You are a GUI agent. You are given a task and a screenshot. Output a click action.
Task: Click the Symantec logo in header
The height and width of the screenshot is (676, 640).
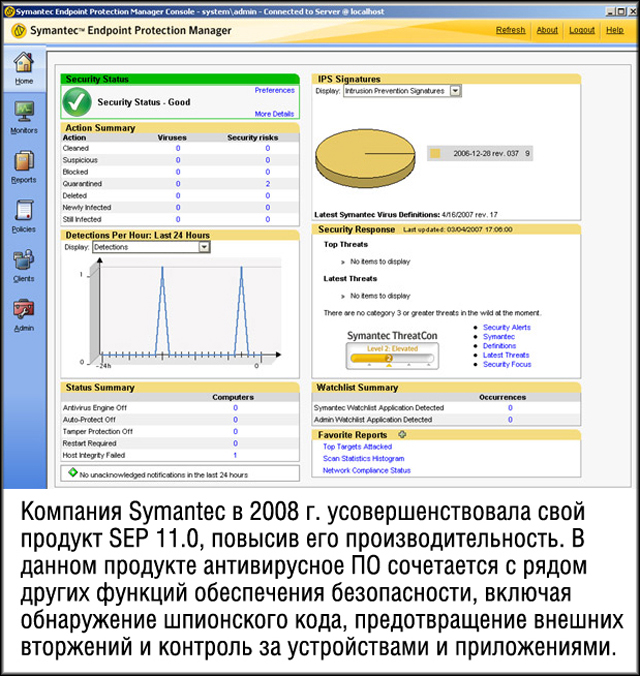coord(19,31)
